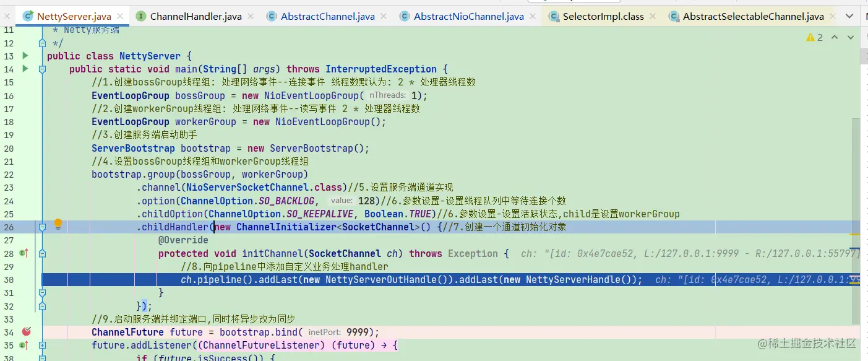Run class from line 13 gutter arrow
The height and width of the screenshot is (361, 868).
point(25,56)
